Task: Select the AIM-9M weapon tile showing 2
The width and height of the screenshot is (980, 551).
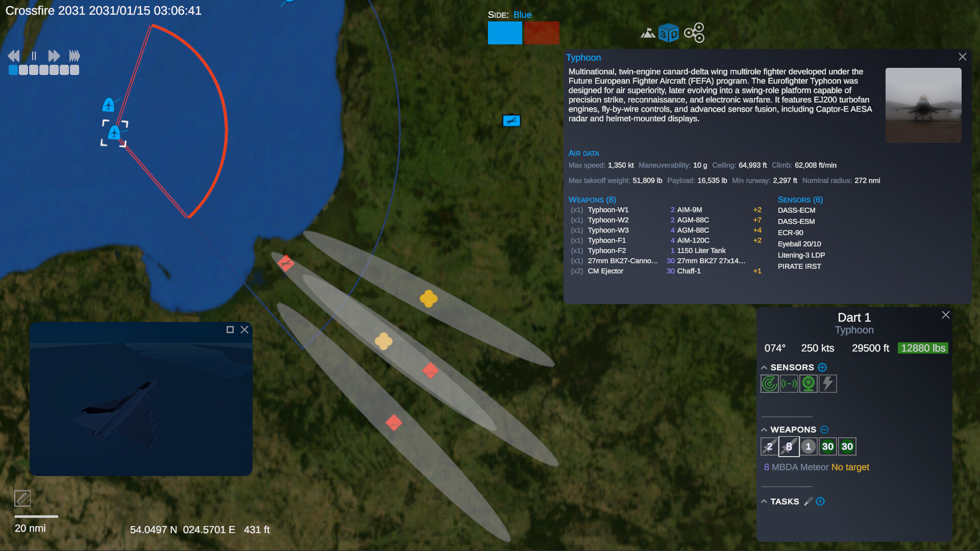Action: pos(769,446)
